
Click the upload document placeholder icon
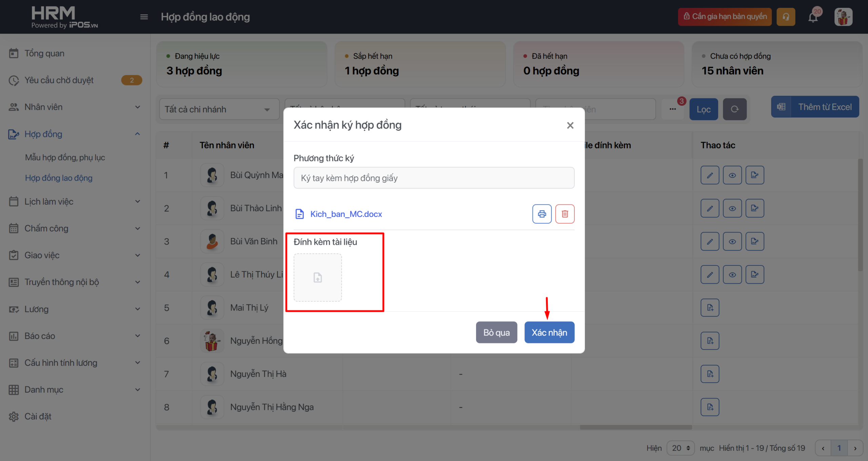coord(317,278)
